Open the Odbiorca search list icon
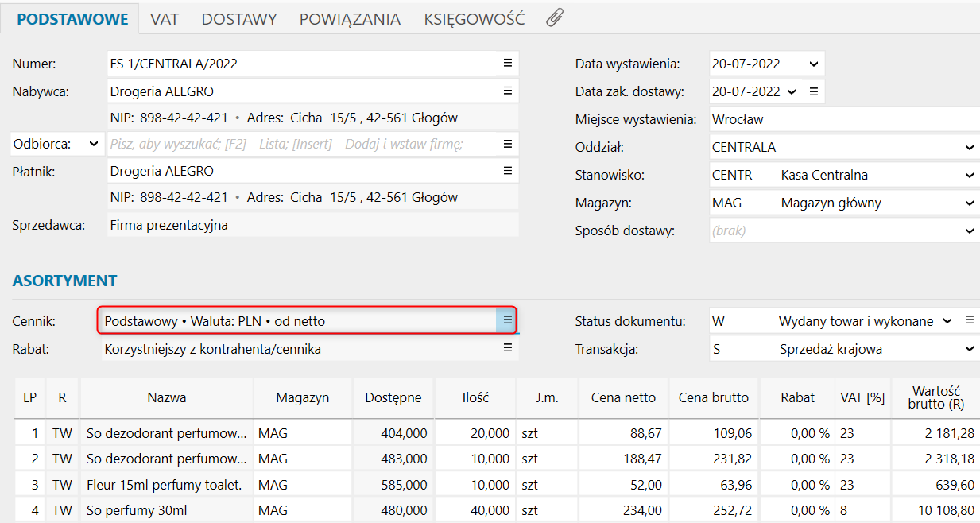980x523 pixels. (x=508, y=144)
